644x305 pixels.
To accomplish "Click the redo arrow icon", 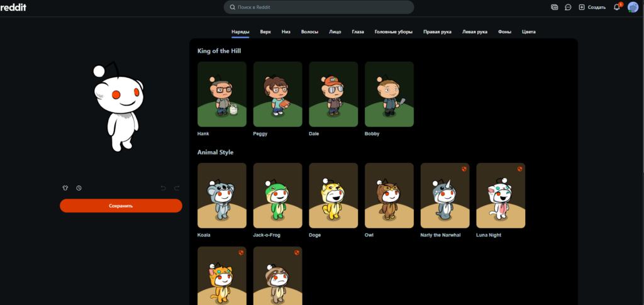I will pyautogui.click(x=177, y=188).
